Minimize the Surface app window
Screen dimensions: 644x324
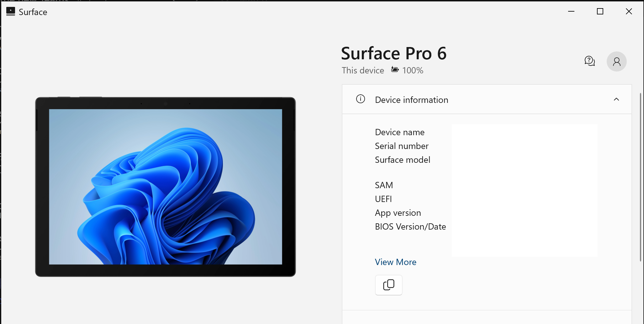(x=571, y=12)
